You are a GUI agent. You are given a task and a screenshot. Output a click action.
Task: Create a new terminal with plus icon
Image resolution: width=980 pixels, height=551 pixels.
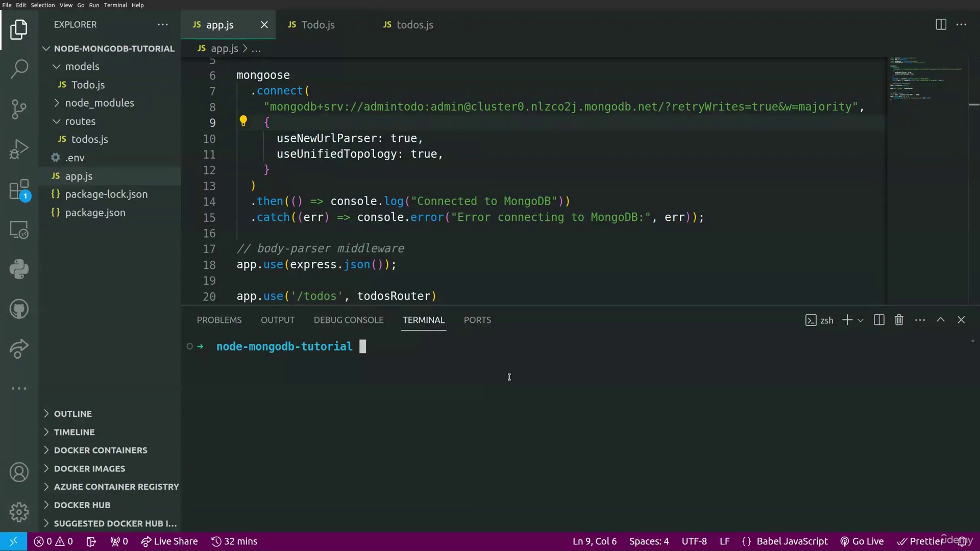point(847,320)
